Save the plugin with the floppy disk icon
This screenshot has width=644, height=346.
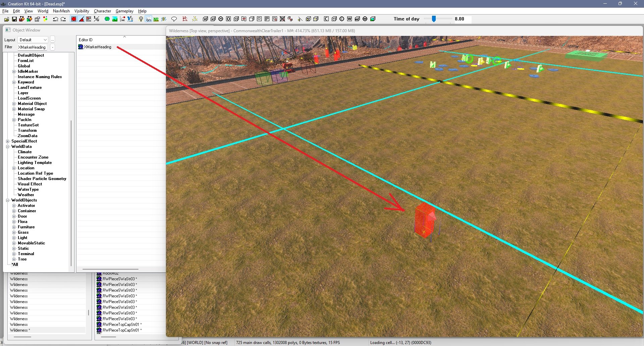14,19
